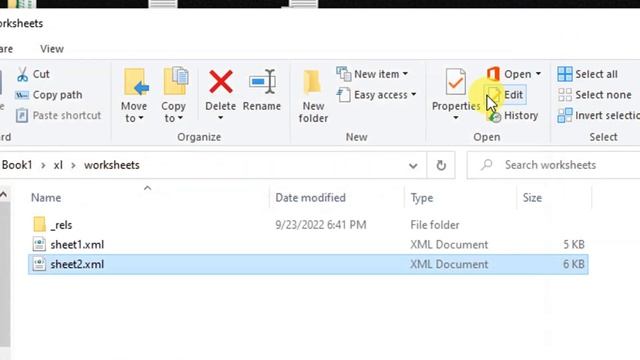Click the Select all grid icon
This screenshot has width=640, height=360.
coord(565,74)
